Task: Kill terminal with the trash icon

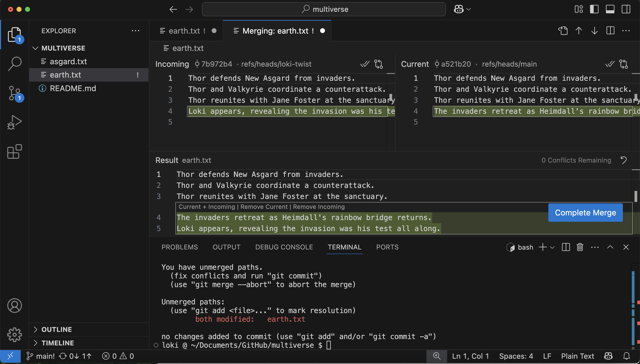Action: point(580,247)
